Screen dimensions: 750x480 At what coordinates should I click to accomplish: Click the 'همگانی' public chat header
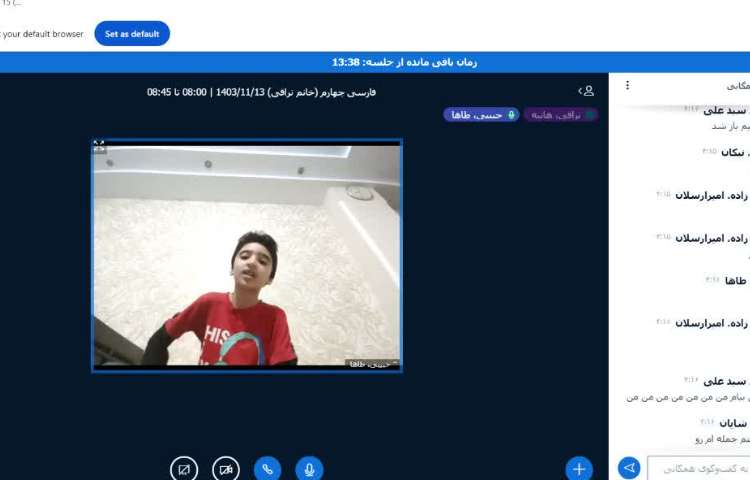[x=738, y=86]
